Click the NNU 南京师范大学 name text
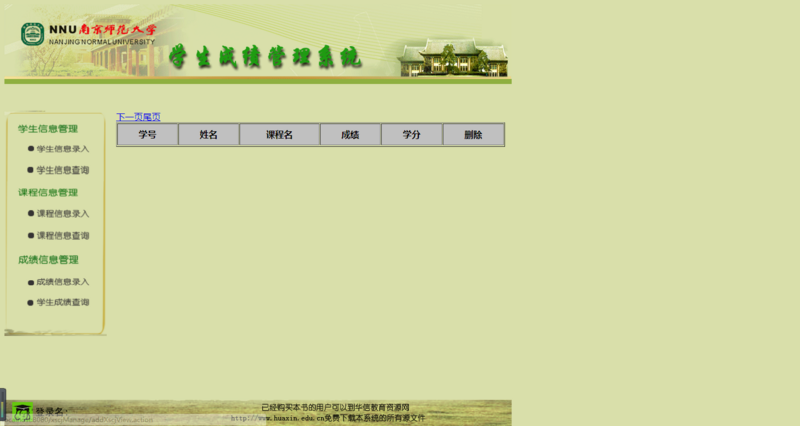Image resolution: width=800 pixels, height=426 pixels. 102,30
